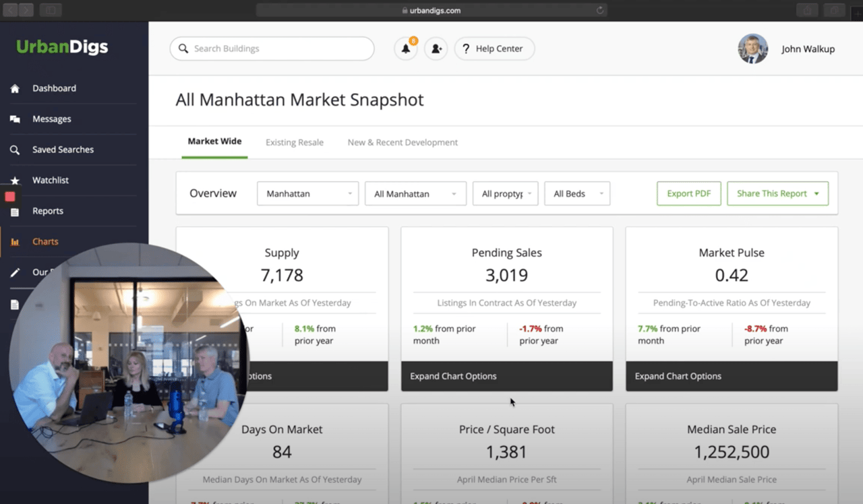
Task: Click the browser share icon
Action: pos(806,9)
